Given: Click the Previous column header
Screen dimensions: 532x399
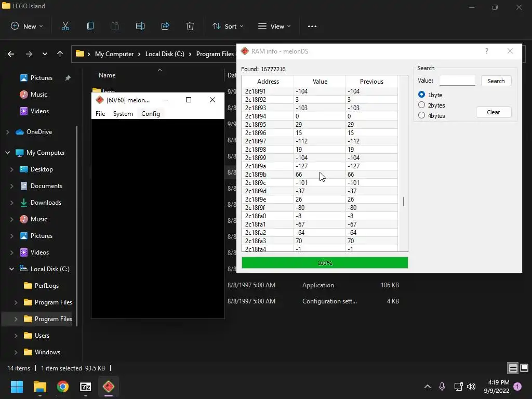Looking at the screenshot, I should pos(371,82).
